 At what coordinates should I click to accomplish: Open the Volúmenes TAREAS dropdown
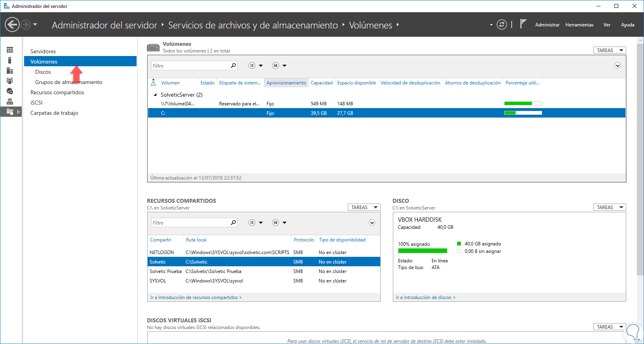tap(610, 50)
